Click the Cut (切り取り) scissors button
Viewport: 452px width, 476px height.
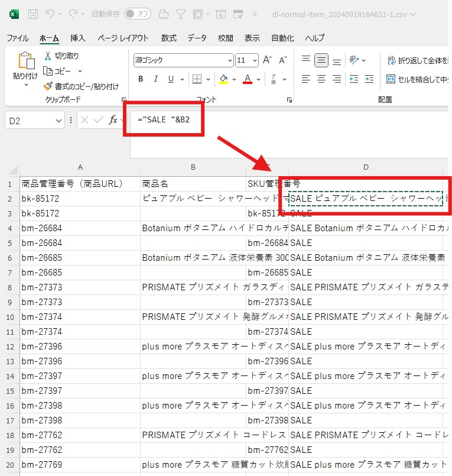61,56
